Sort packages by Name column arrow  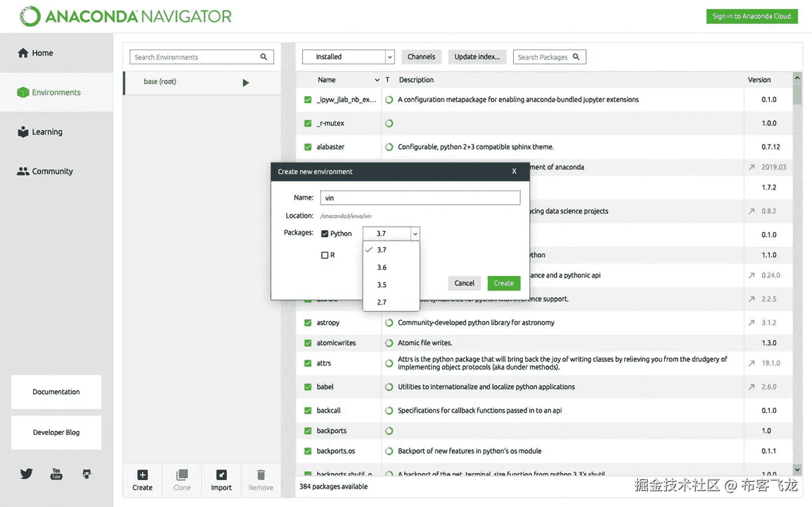click(377, 80)
